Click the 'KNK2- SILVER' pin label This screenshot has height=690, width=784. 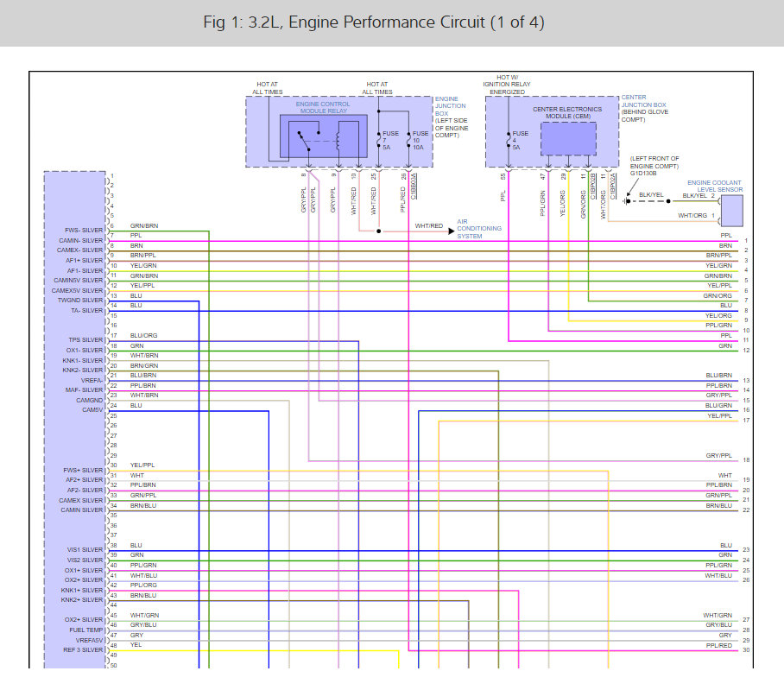pyautogui.click(x=83, y=370)
